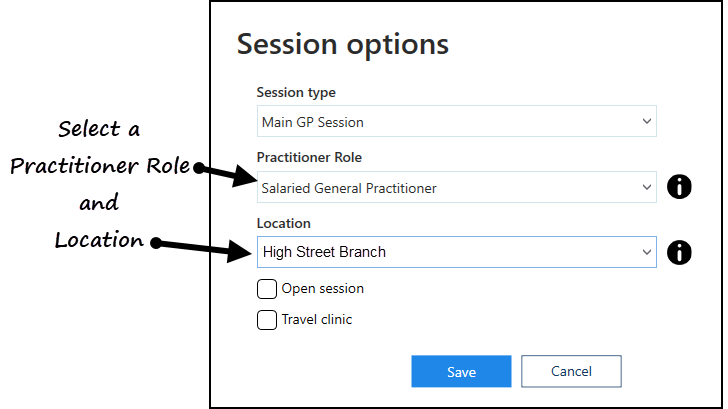728x409 pixels.
Task: Open the Location dropdown chevron
Action: [x=647, y=252]
